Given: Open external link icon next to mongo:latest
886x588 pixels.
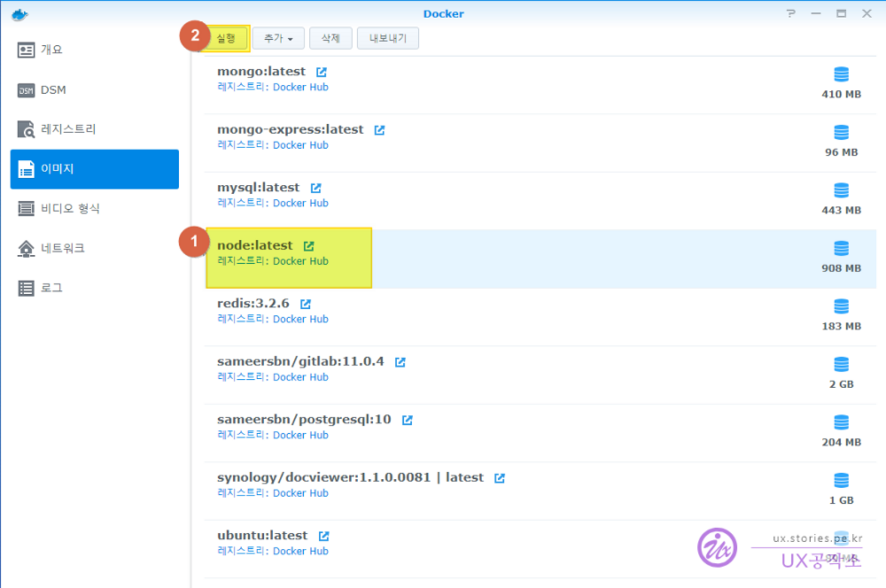Looking at the screenshot, I should (x=321, y=72).
